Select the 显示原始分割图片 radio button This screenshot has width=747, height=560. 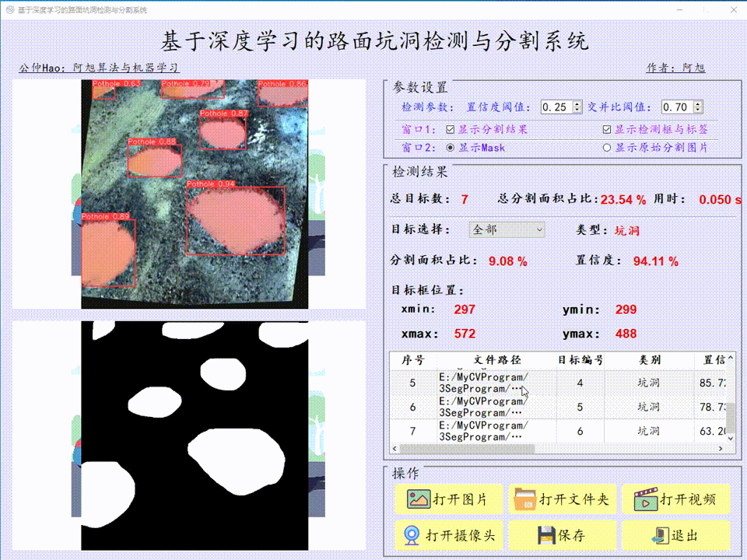click(x=607, y=148)
